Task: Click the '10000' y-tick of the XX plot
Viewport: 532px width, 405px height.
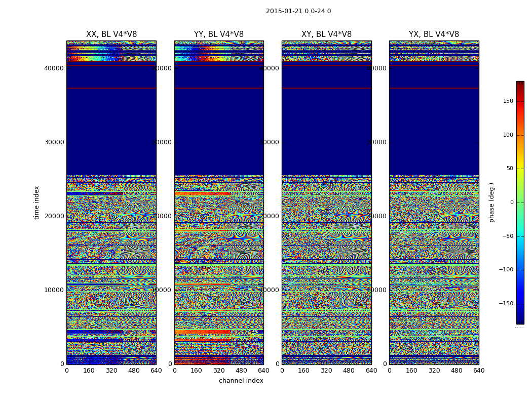Action: pos(54,290)
